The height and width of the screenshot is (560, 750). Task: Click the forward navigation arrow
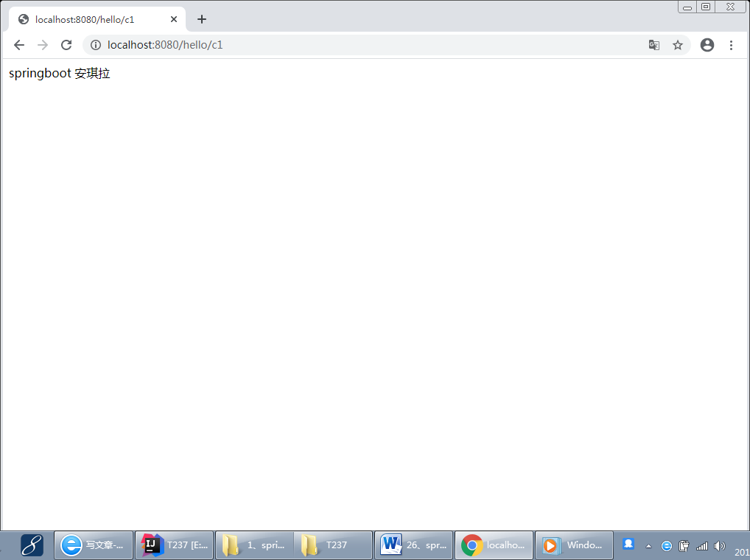pos(43,45)
